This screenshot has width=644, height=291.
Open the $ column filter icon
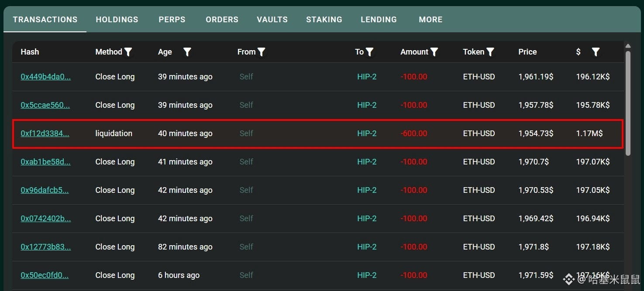click(596, 52)
